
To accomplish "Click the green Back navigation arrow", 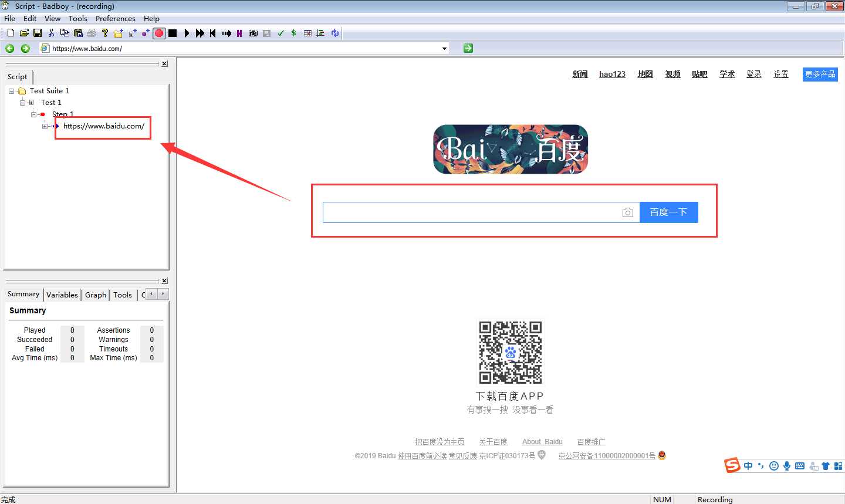I will click(x=10, y=49).
